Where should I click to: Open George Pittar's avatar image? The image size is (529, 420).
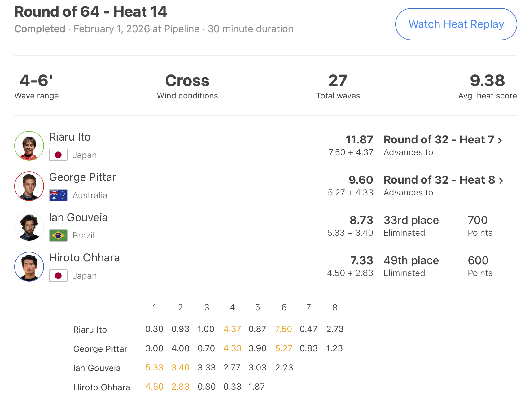(x=29, y=186)
